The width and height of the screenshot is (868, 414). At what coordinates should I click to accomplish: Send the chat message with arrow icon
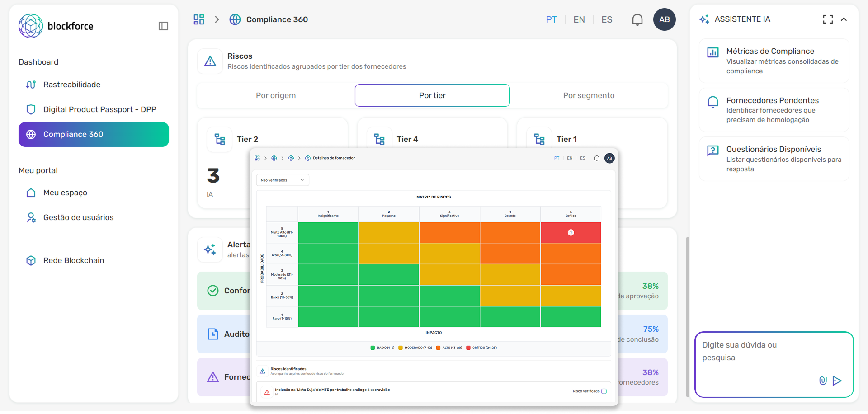837,381
